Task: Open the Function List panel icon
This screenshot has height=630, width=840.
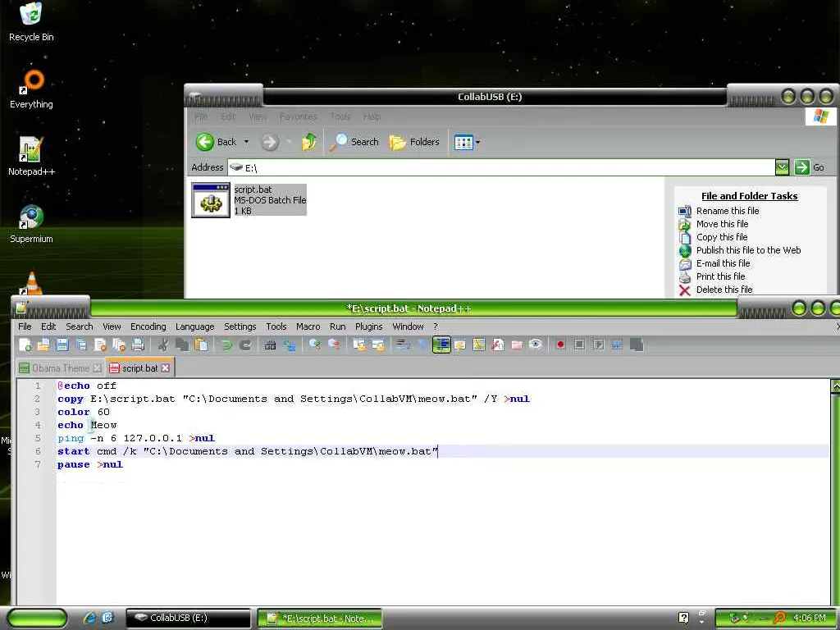Action: pyautogui.click(x=498, y=345)
